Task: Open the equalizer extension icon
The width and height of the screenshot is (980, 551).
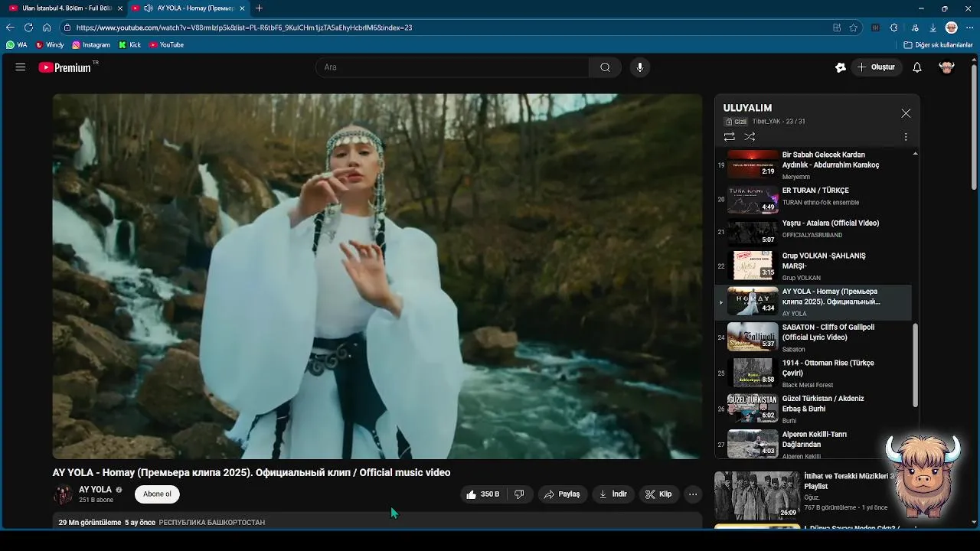Action: pyautogui.click(x=875, y=28)
